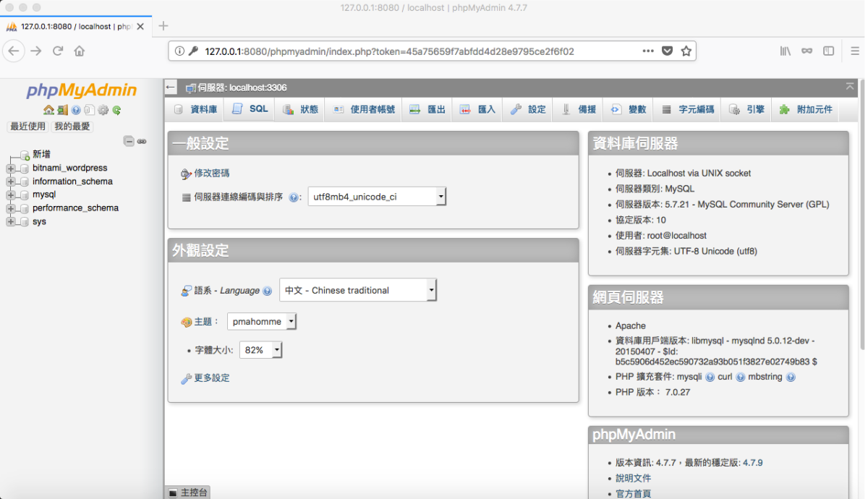This screenshot has height=499, width=868.
Task: Bookmark this page with star icon
Action: point(686,51)
